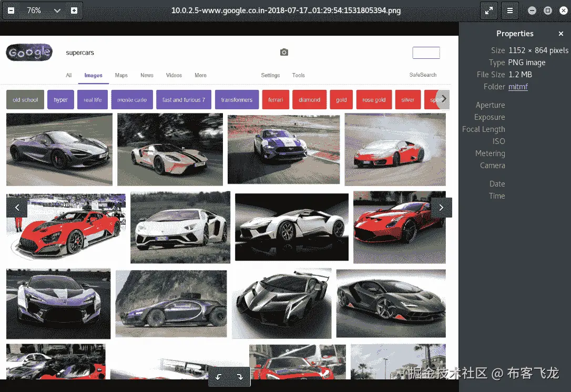
Task: Open the blue striped Mustang thumbnail
Action: click(x=284, y=150)
